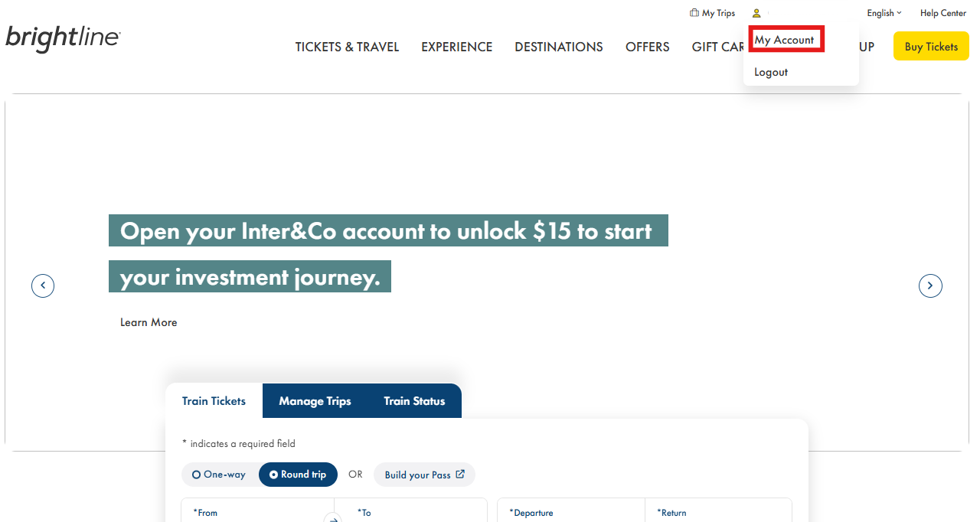
Task: Advance to next carousel slide
Action: [x=930, y=285]
